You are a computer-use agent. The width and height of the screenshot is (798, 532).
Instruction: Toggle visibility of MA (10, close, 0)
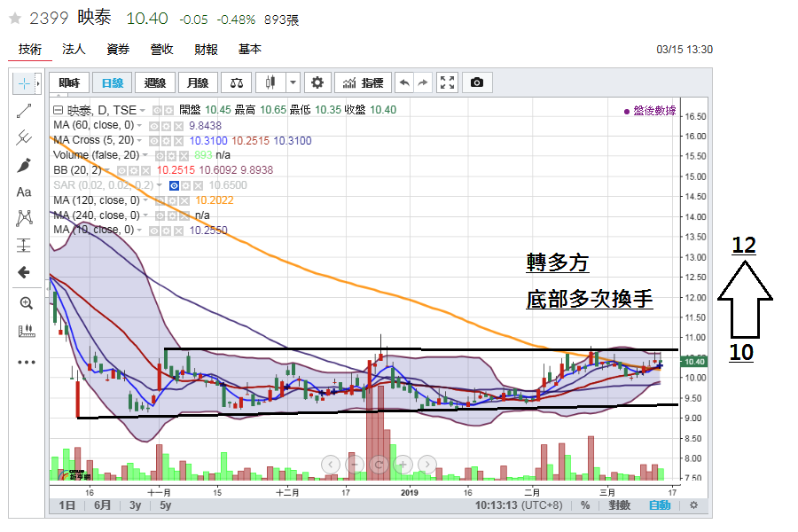(153, 231)
